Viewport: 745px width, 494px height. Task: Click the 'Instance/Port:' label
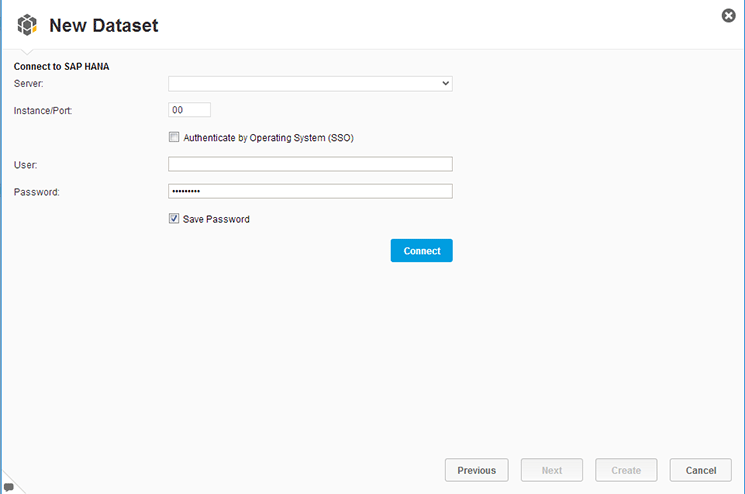coord(43,110)
